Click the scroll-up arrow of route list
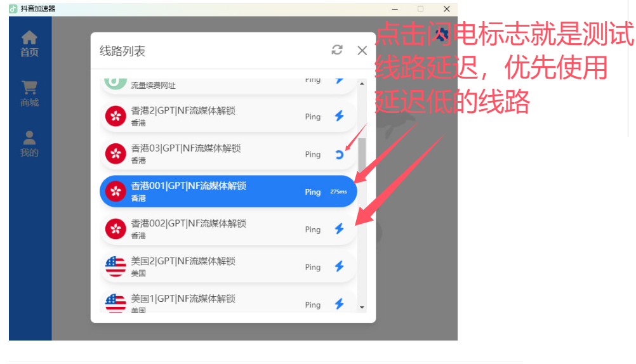 [x=362, y=84]
